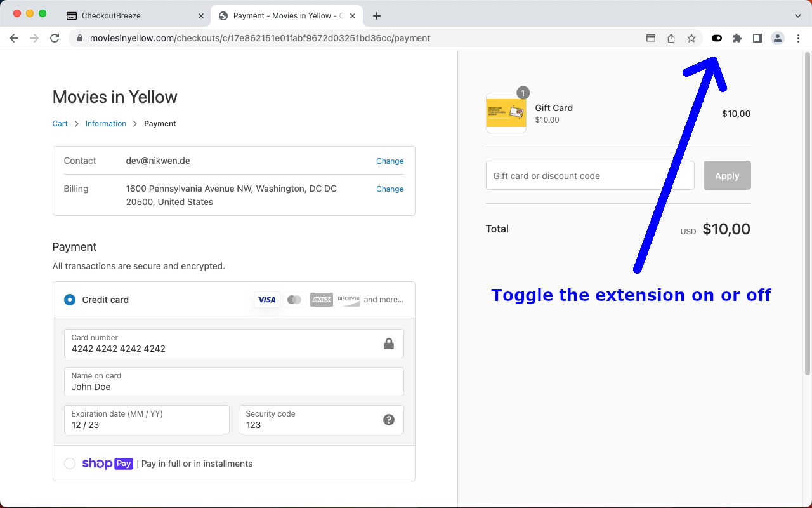Image resolution: width=812 pixels, height=508 pixels.
Task: Click the 'and more...' card types text
Action: (x=384, y=300)
